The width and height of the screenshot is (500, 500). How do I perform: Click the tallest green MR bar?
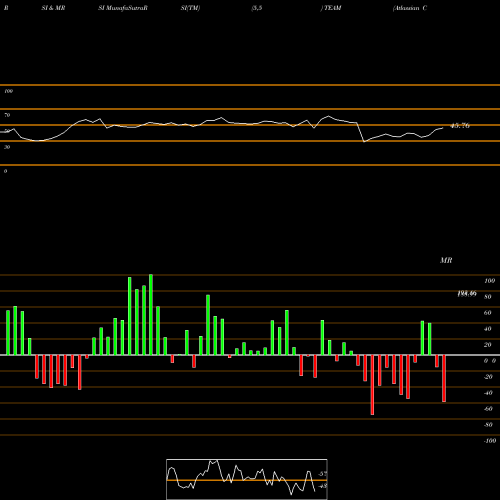tap(151, 315)
